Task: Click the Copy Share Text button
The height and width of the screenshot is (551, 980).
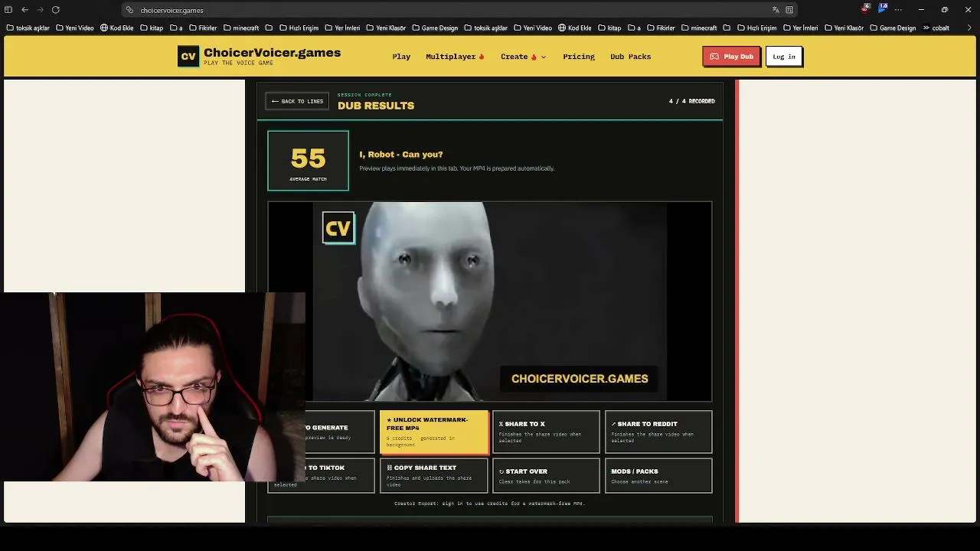Action: click(433, 475)
